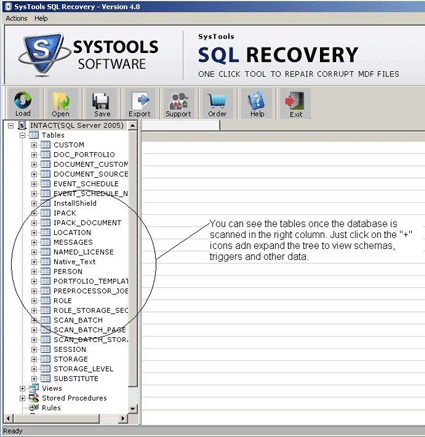
Task: Select the PORTFOLIO_TEMPLAT table row
Action: (x=91, y=281)
